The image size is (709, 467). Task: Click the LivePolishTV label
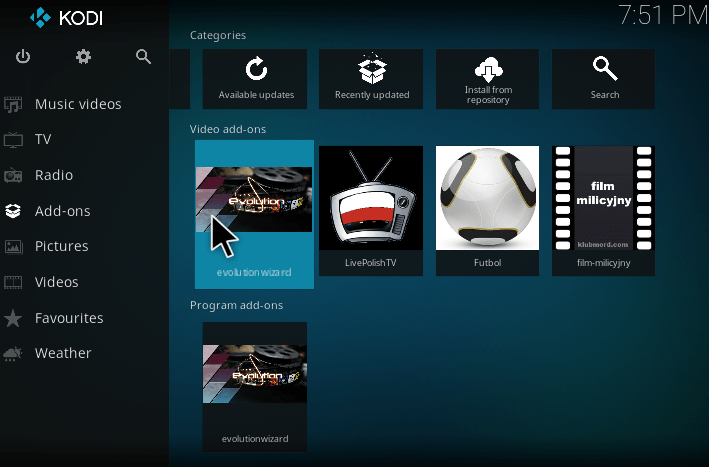[371, 263]
